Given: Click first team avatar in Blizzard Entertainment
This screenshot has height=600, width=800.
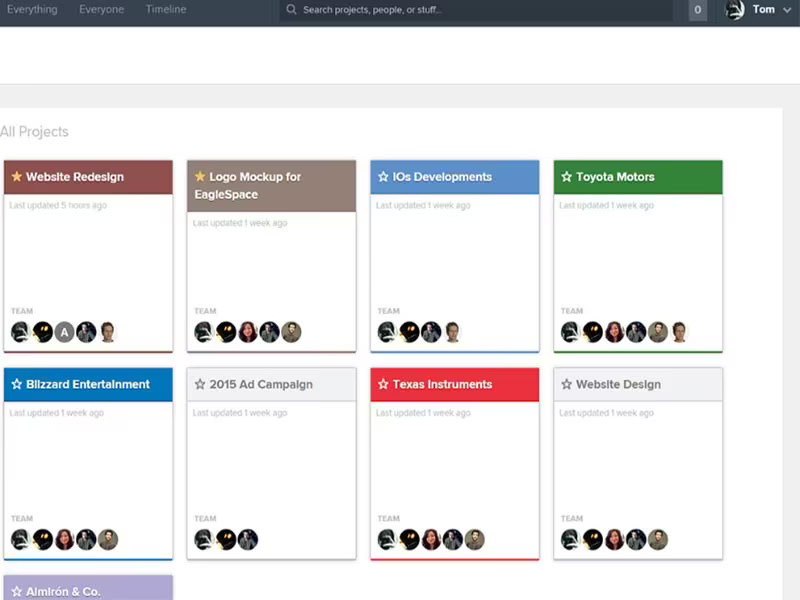Looking at the screenshot, I should coord(21,539).
